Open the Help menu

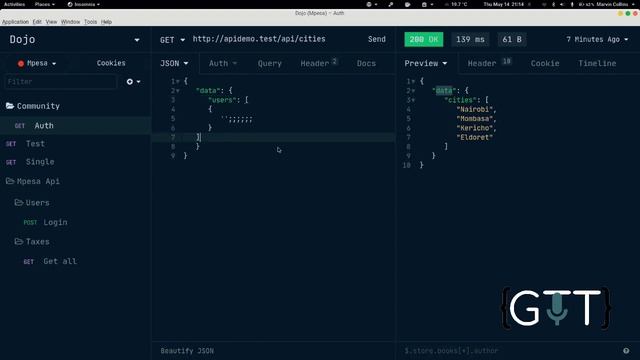107,22
